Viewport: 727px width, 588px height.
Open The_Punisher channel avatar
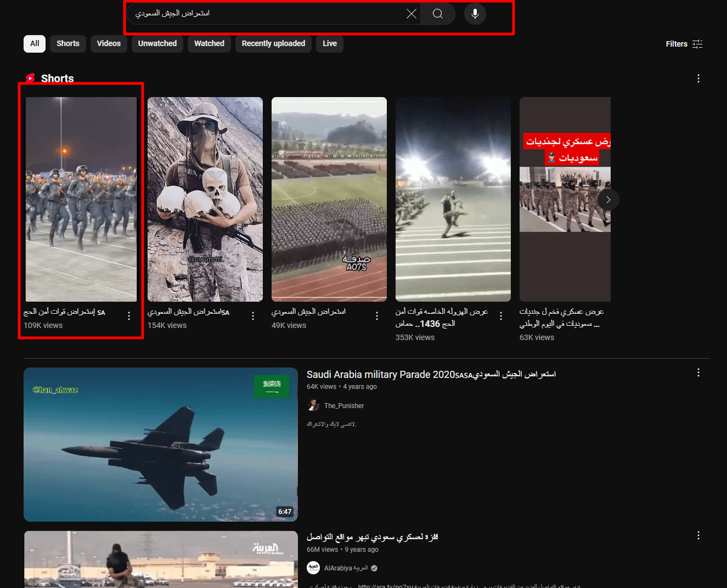coord(313,405)
